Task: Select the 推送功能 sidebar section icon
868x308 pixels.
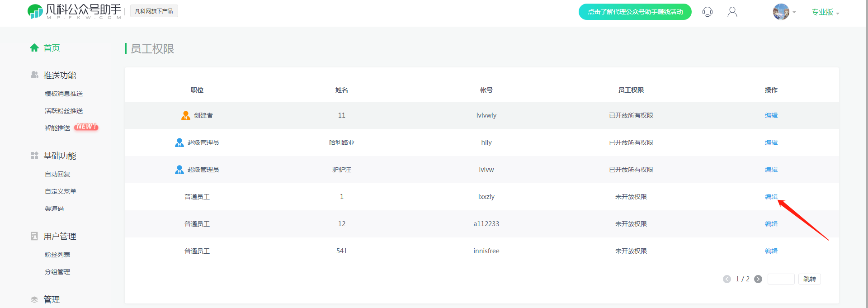Action: click(34, 75)
